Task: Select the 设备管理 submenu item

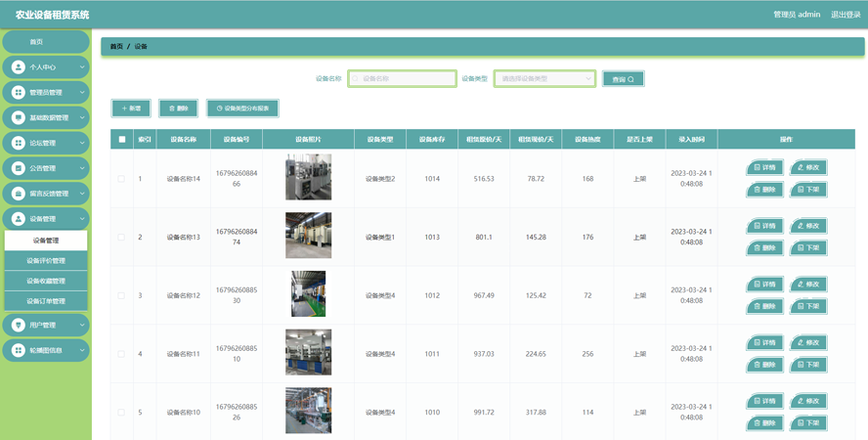Action: [x=46, y=241]
